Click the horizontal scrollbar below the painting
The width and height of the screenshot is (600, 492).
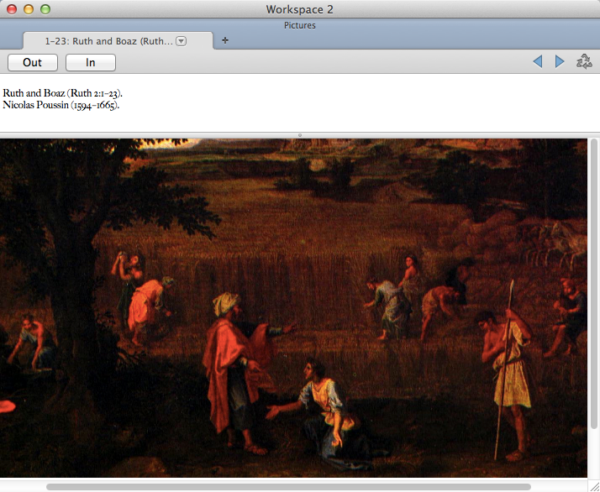(x=289, y=487)
